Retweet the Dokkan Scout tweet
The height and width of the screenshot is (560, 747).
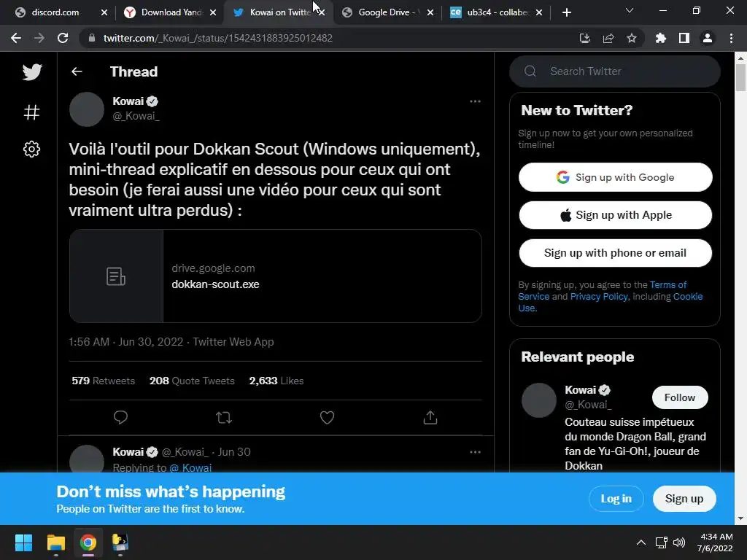click(223, 418)
